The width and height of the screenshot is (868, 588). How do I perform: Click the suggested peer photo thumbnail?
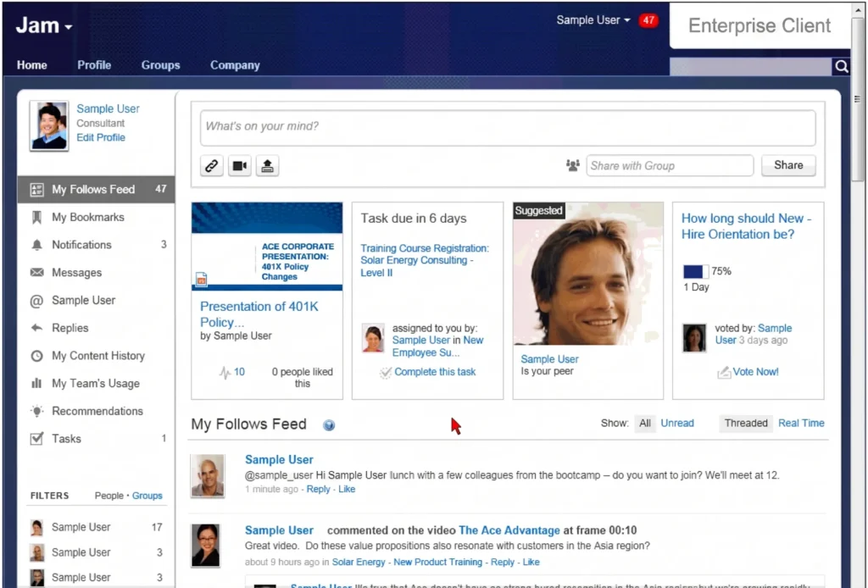point(588,274)
